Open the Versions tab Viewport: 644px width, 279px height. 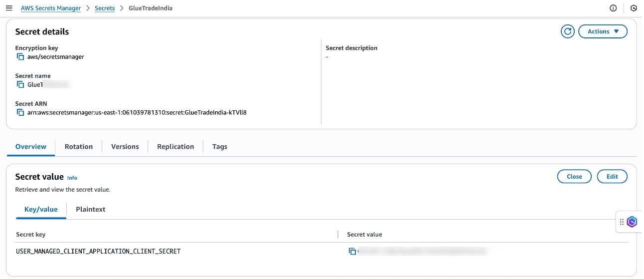(x=125, y=147)
